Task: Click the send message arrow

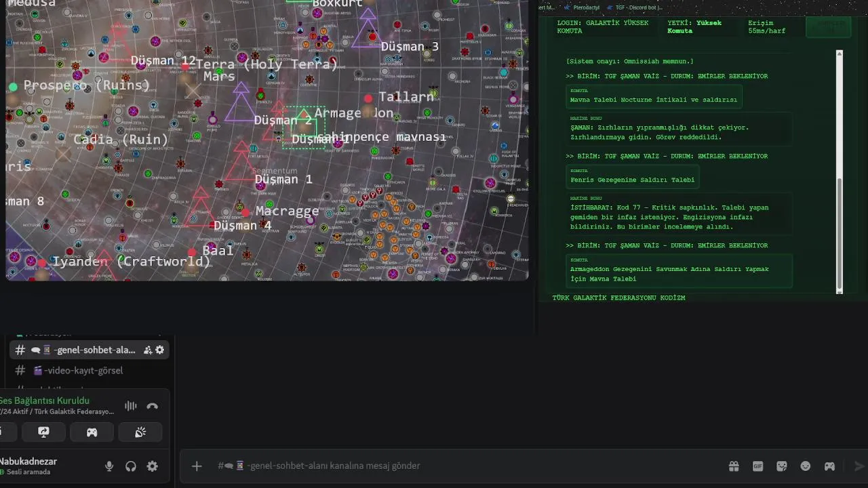Action: tap(859, 466)
